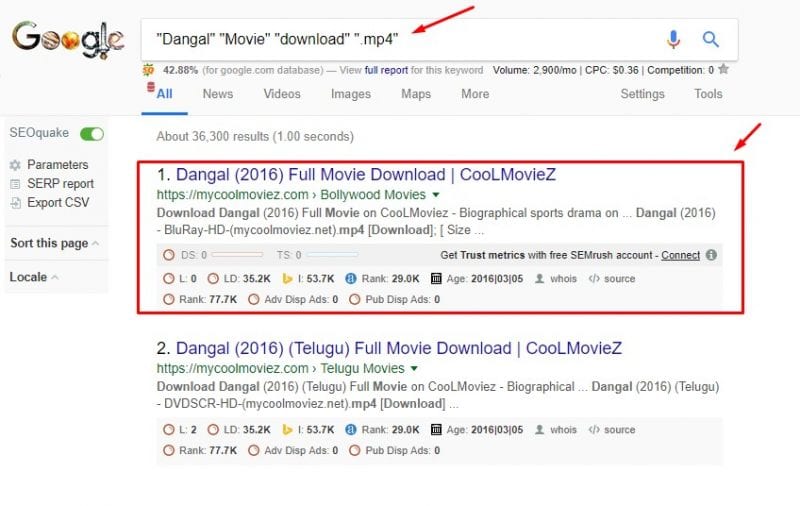Click whois link in result 1
Viewport: 800px width, 506px height.
click(x=563, y=279)
